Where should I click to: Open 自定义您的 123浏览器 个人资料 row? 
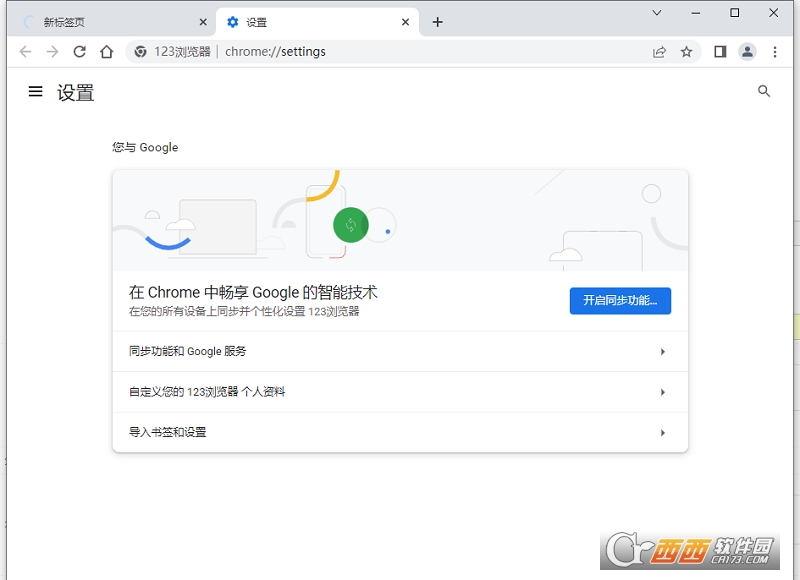(x=400, y=392)
